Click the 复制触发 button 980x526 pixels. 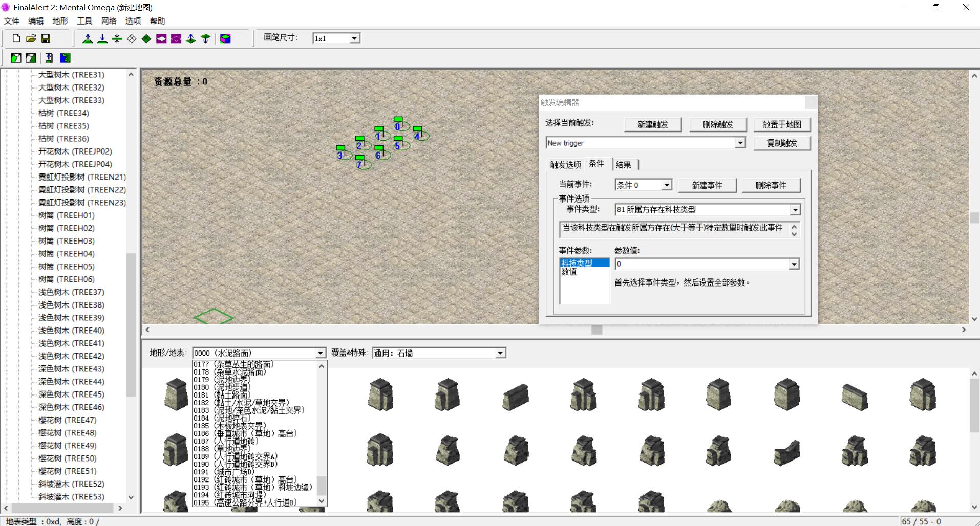[x=782, y=143]
